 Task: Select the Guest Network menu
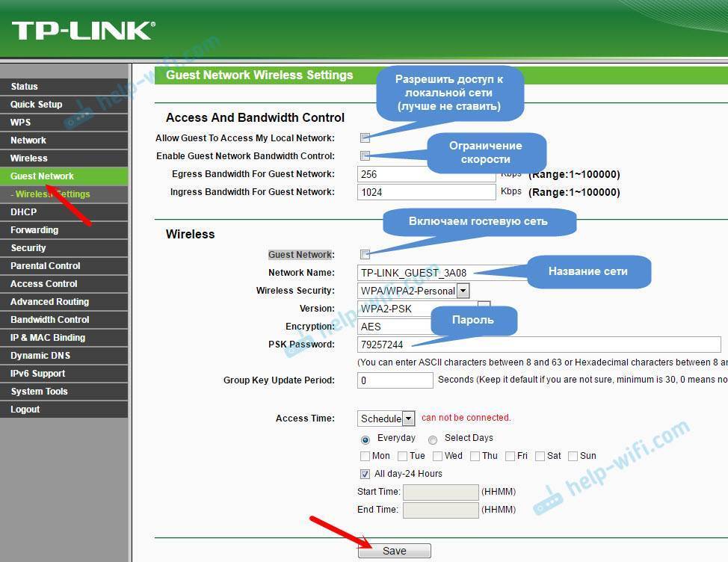tap(64, 176)
